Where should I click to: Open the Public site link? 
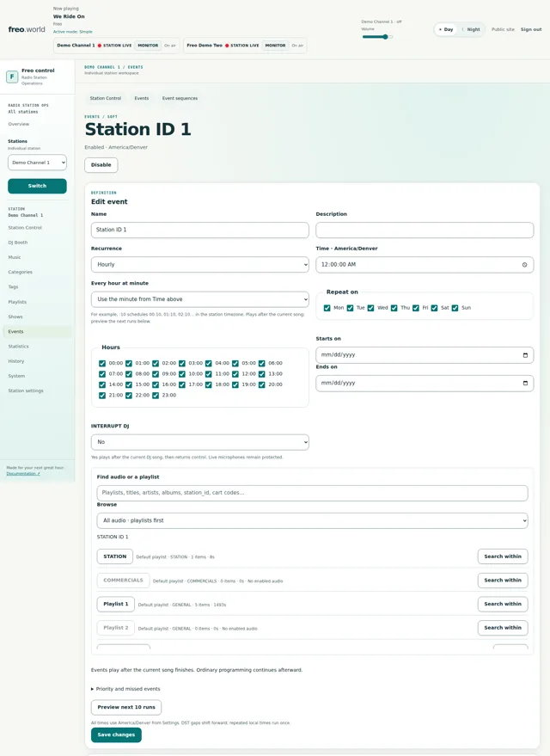click(503, 29)
